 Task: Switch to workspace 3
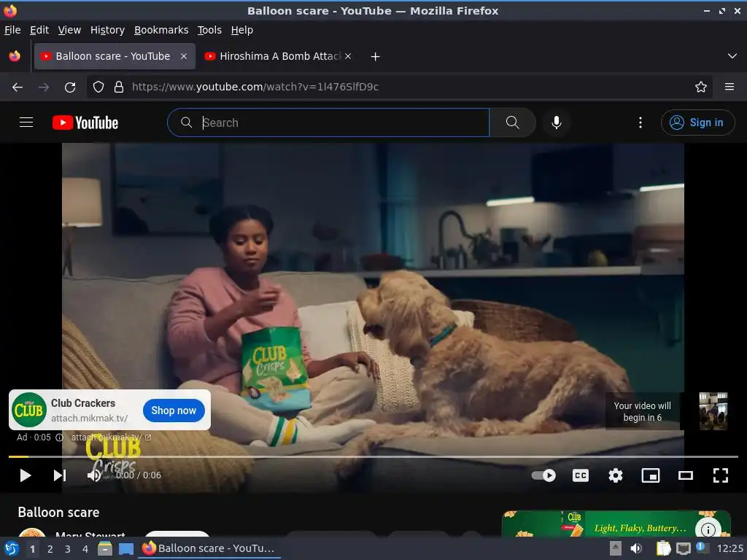68,549
